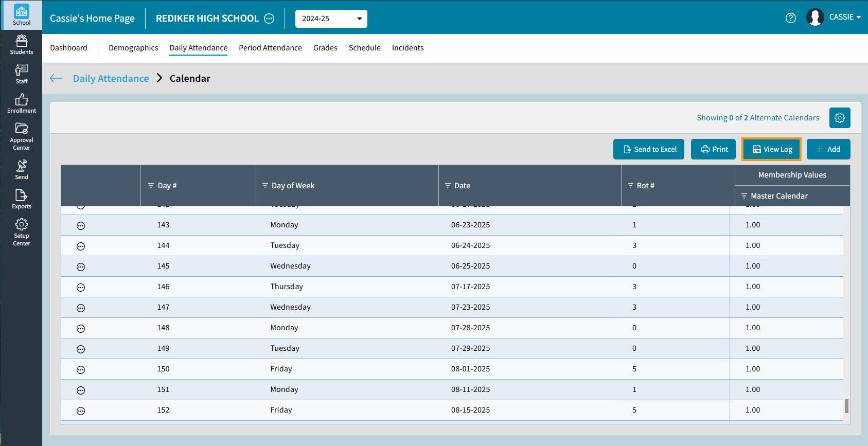Filter the Day # column
This screenshot has width=868, height=446.
coord(151,186)
